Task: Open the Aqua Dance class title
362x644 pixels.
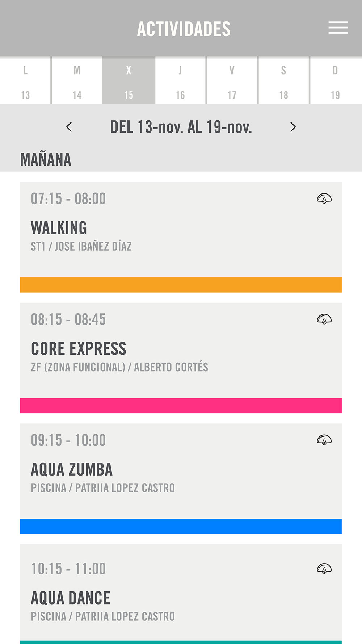Action: [x=71, y=598]
